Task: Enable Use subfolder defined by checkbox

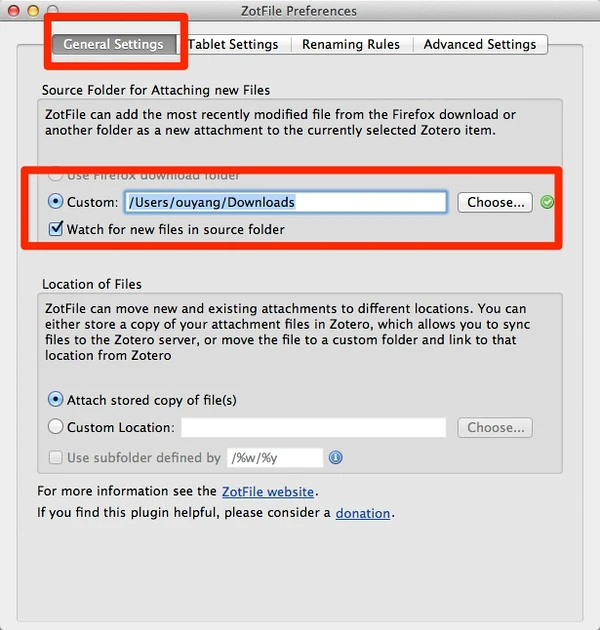Action: pyautogui.click(x=56, y=458)
